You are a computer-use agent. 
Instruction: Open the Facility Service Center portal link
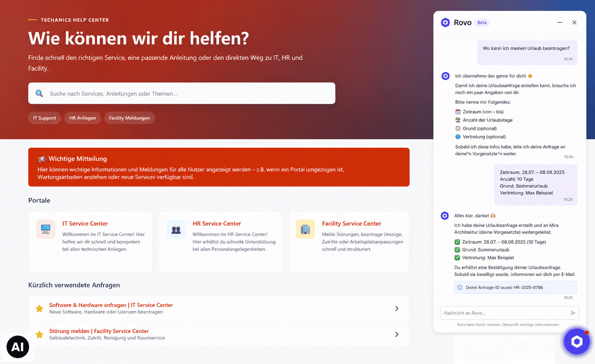(x=351, y=223)
